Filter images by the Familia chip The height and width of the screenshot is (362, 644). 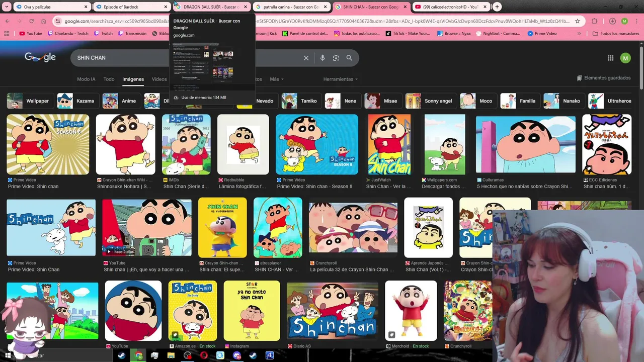coord(519,101)
